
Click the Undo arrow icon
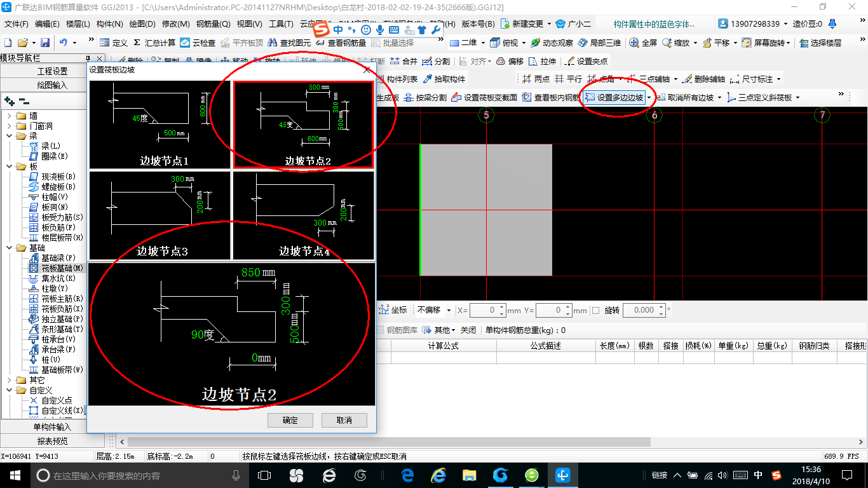64,43
